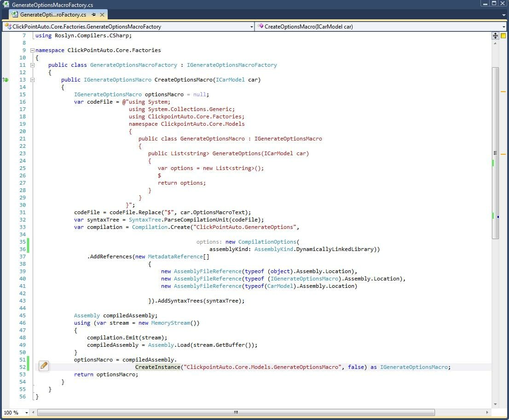Click 'IGenerateOptionsMacroFactory' interface name on line 11
Screen dimensions: 509x420
click(x=232, y=65)
